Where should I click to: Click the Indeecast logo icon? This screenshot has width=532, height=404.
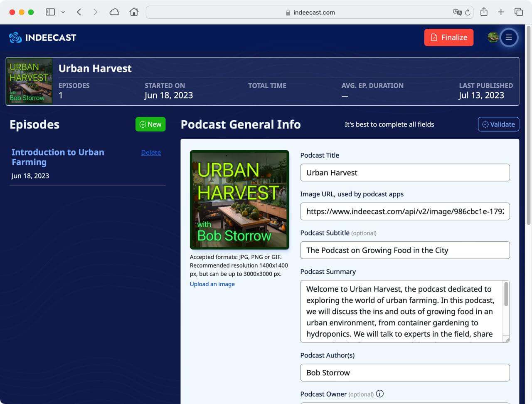(15, 37)
